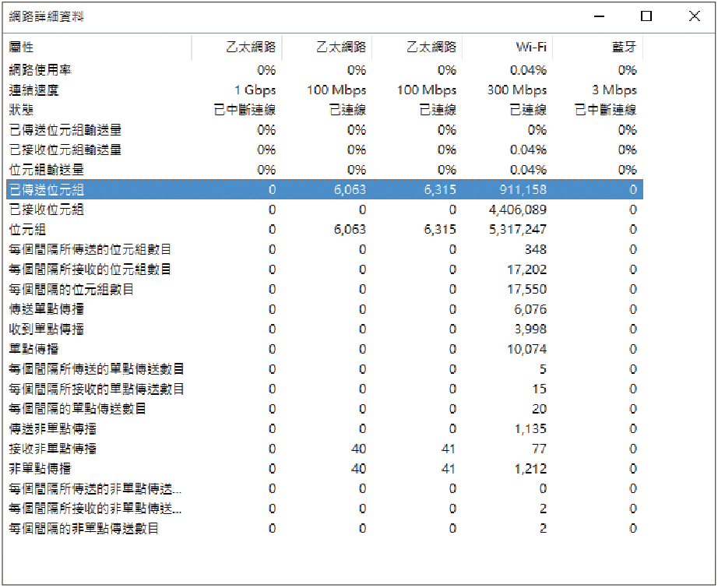Viewport: 718px width, 588px height.
Task: Click the Wi-Fi value 15
Action: point(540,389)
